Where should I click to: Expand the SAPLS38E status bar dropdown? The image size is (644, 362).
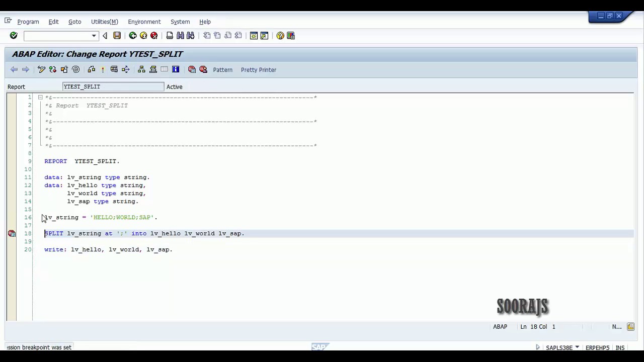coord(577,347)
